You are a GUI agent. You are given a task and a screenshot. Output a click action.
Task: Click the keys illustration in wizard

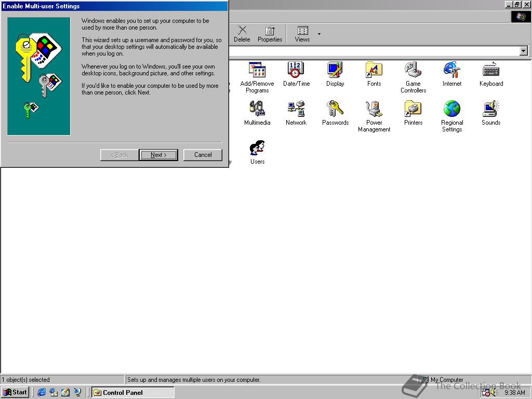point(38,76)
